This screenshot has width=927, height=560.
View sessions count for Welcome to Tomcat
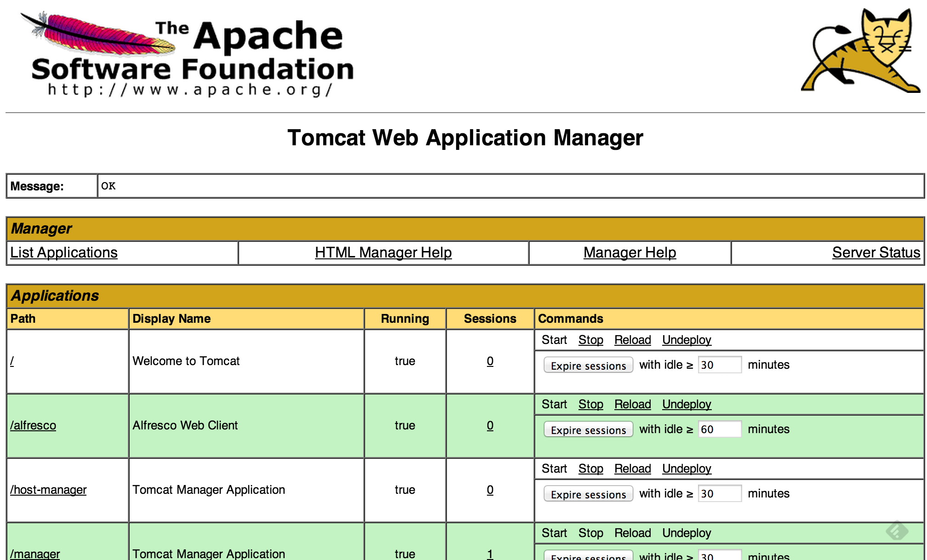[x=490, y=361]
